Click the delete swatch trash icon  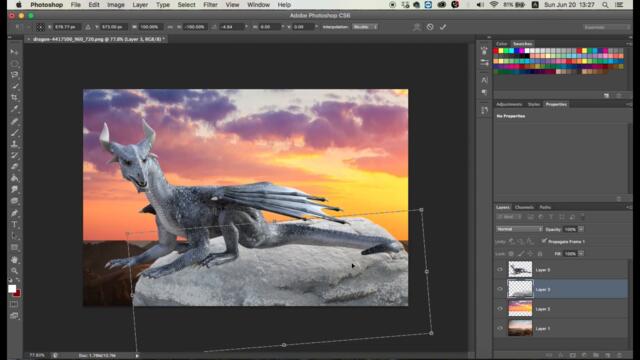tap(619, 95)
